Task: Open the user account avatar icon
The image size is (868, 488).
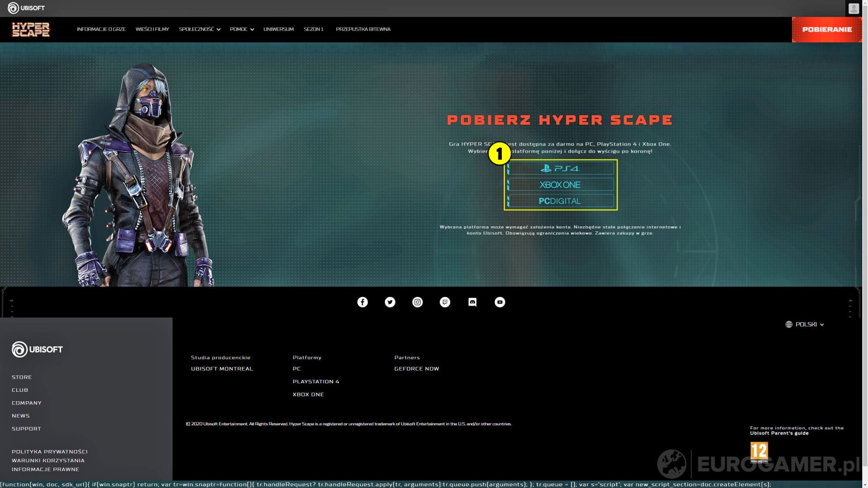Action: 854,8
